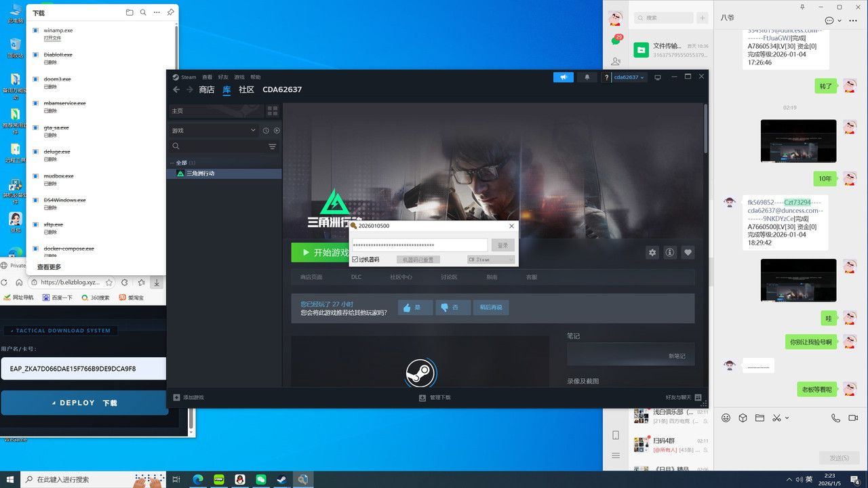
Task: Open WeChat chats icon with 29 badge
Action: click(616, 39)
